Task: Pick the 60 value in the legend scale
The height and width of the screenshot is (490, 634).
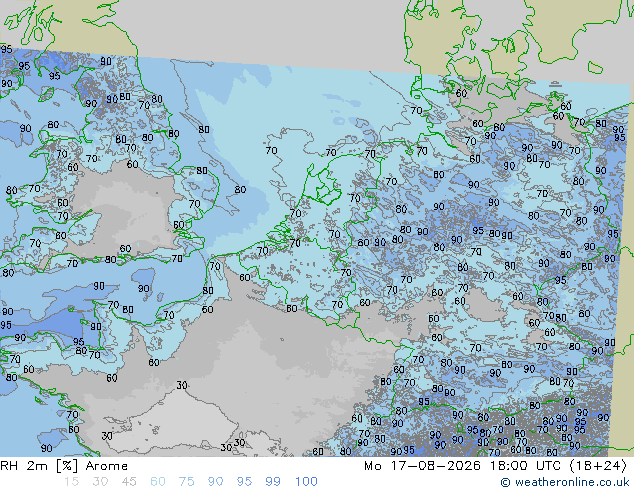Action: tap(158, 482)
